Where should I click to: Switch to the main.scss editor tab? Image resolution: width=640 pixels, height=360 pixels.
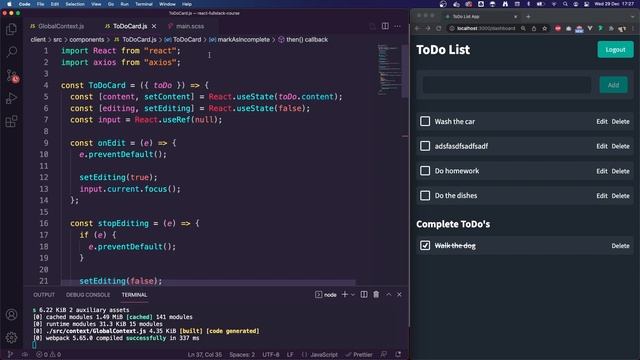(190, 26)
